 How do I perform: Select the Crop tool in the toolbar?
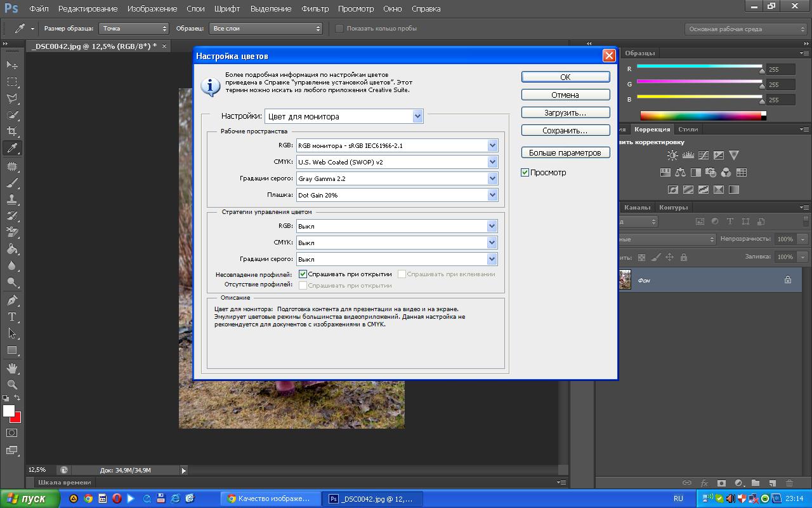pos(12,131)
